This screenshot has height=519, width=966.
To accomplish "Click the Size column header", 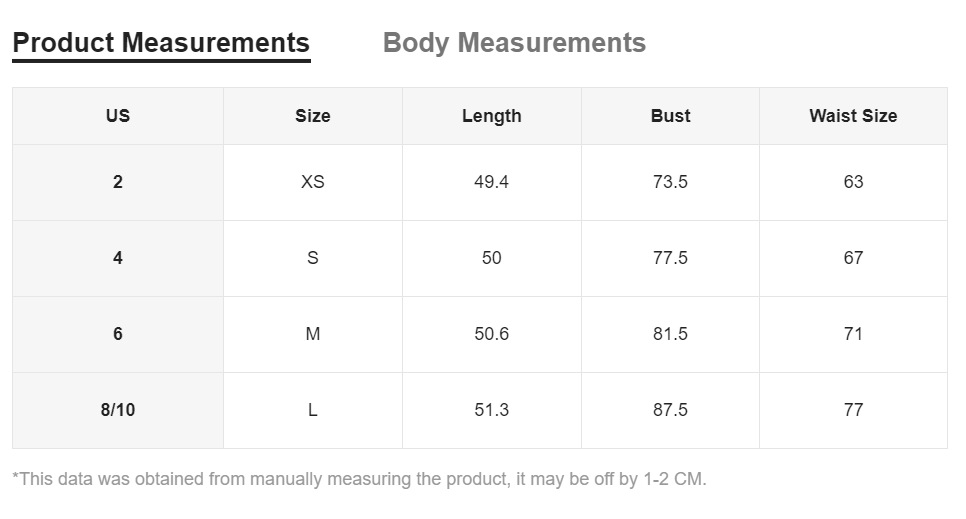I will point(312,116).
